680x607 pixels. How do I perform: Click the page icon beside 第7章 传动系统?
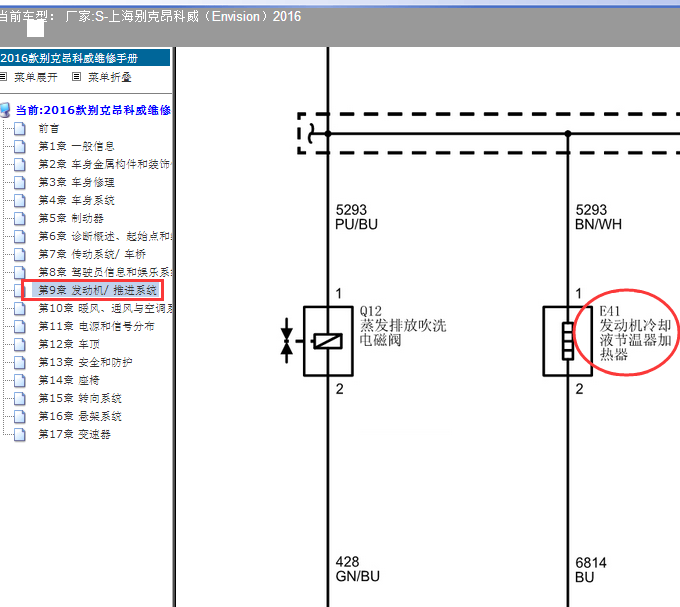[x=19, y=255]
